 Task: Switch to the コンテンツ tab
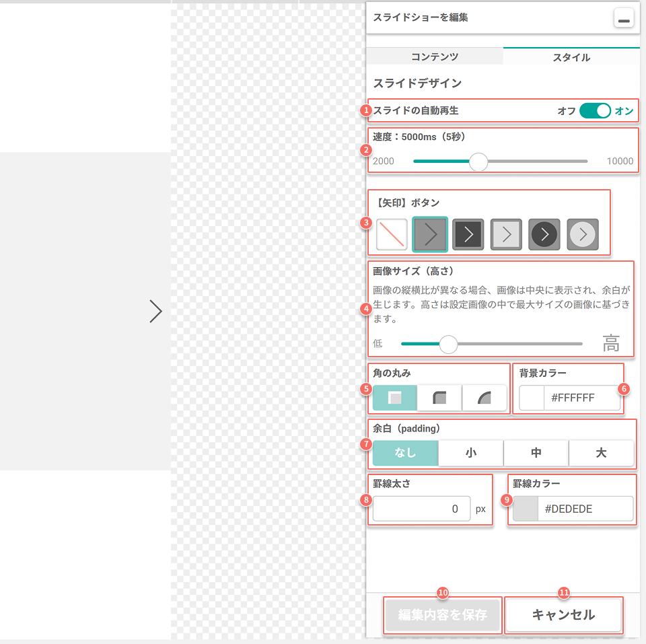click(x=435, y=57)
